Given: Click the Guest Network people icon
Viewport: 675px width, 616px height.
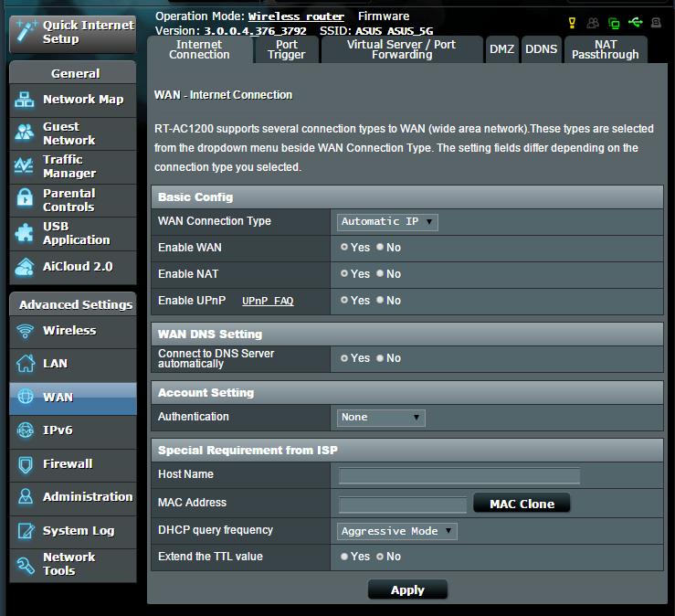Looking at the screenshot, I should 25,133.
